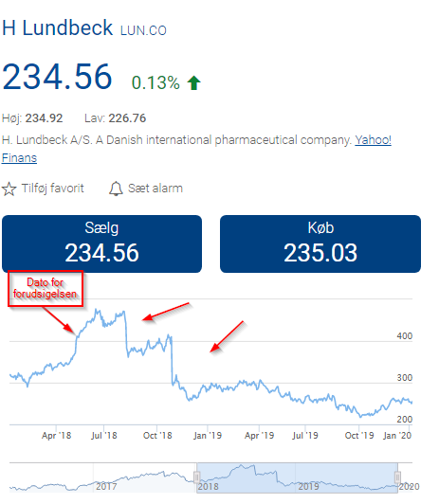The image size is (439, 504).
Task: Click the Oct '18 axis label
Action: coord(157,436)
